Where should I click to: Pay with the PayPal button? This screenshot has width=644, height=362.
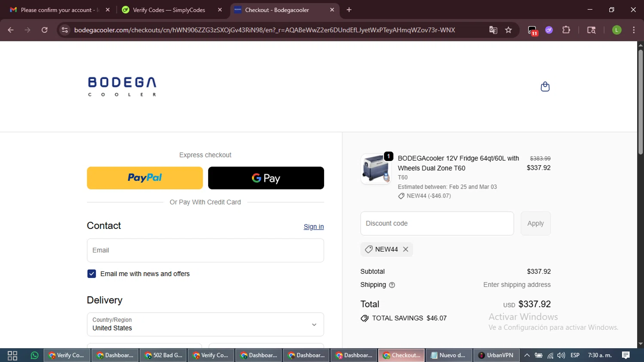click(145, 178)
